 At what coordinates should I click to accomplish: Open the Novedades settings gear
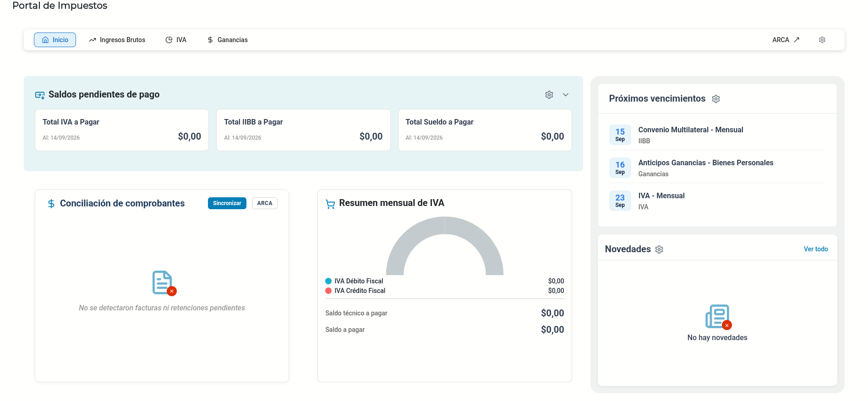659,249
